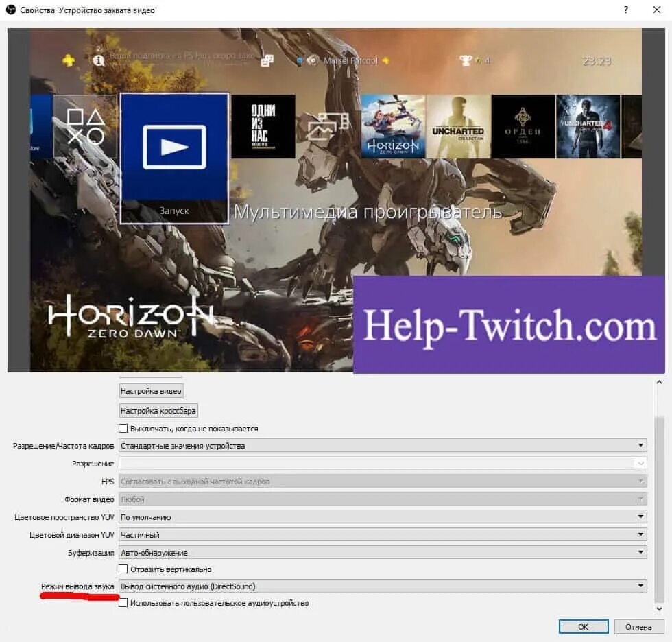Open the 'Буферизация' dropdown
This screenshot has height=642, width=672.
(x=383, y=552)
